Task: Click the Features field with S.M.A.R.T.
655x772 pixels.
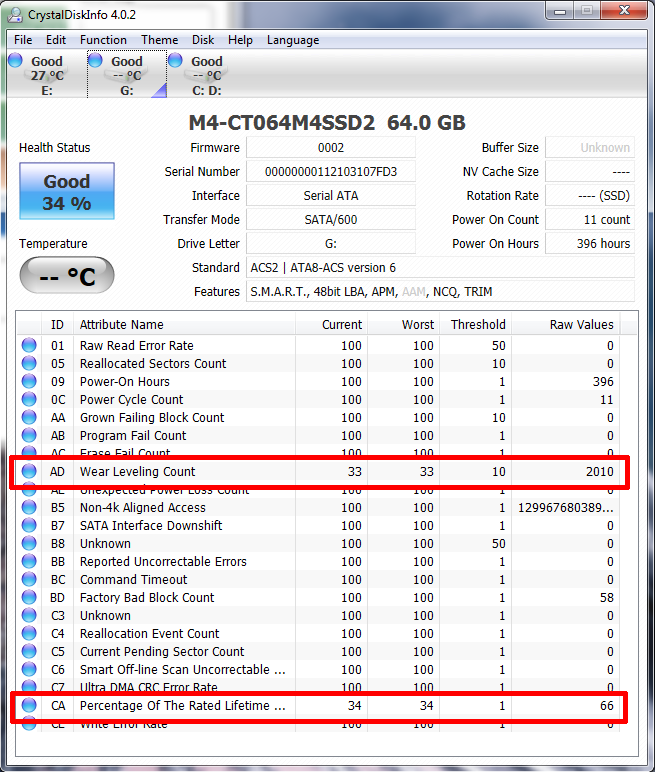Action: pyautogui.click(x=440, y=292)
